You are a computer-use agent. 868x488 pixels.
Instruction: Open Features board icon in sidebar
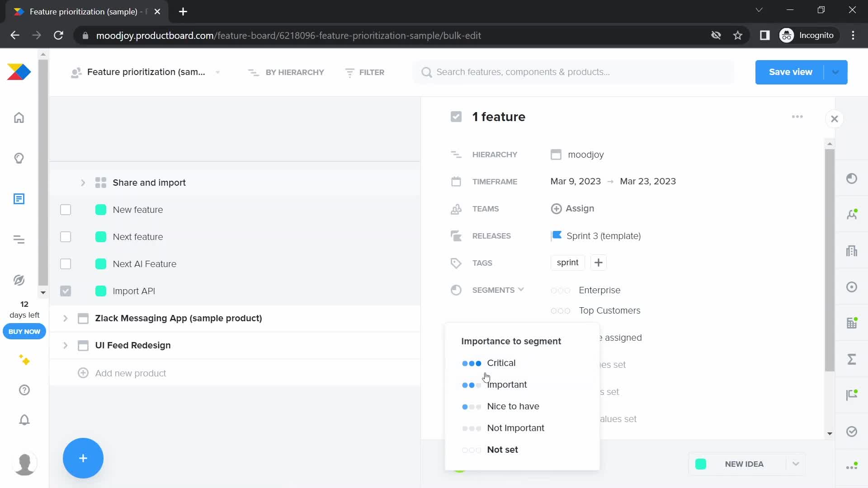[19, 199]
